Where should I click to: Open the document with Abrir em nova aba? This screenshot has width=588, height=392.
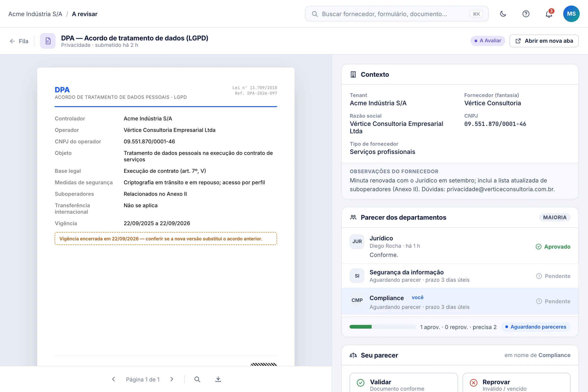pos(544,41)
